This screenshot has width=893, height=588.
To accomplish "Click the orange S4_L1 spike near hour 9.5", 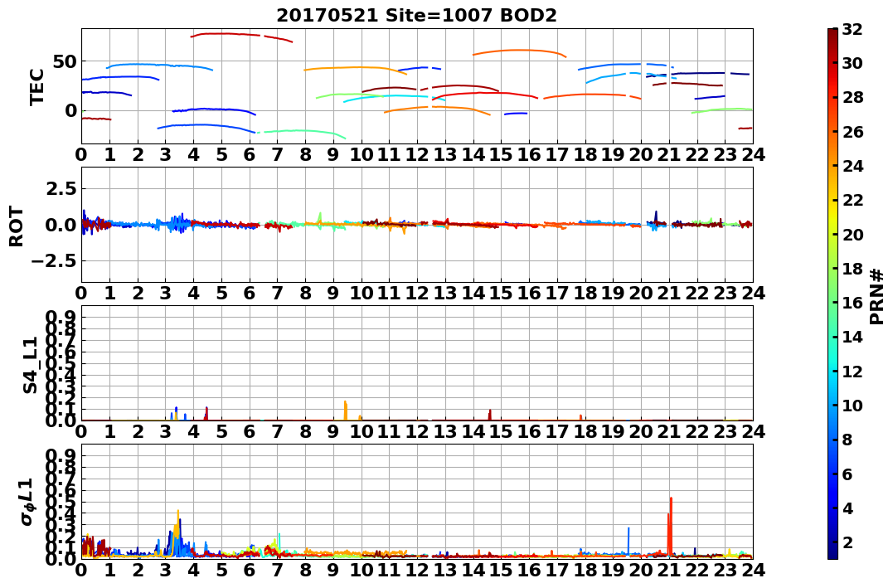I will (346, 409).
